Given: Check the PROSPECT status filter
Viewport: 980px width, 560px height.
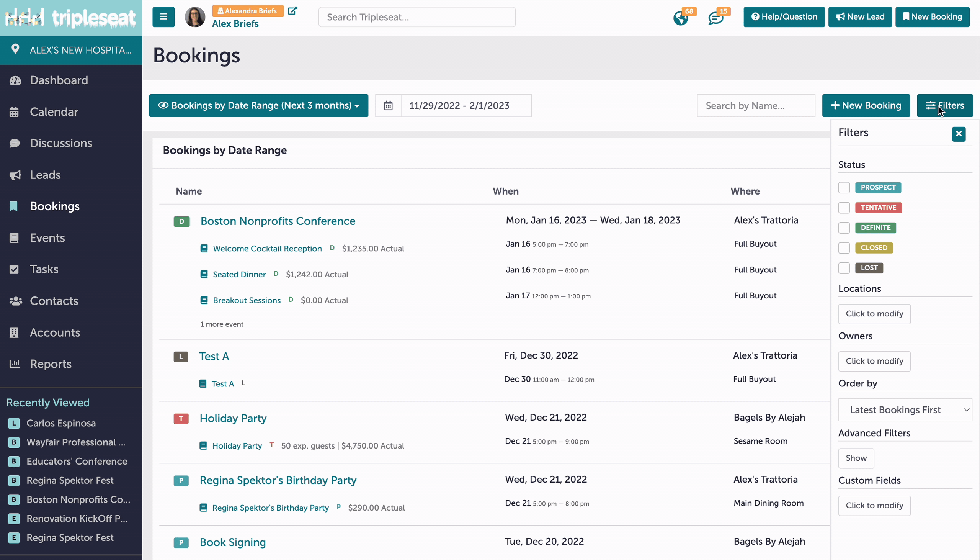Looking at the screenshot, I should (844, 188).
